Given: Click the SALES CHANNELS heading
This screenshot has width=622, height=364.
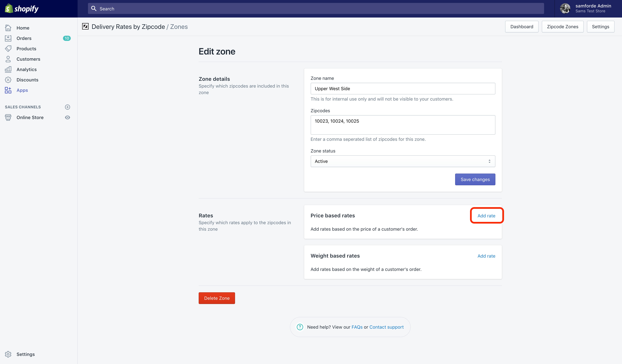Looking at the screenshot, I should (x=23, y=107).
